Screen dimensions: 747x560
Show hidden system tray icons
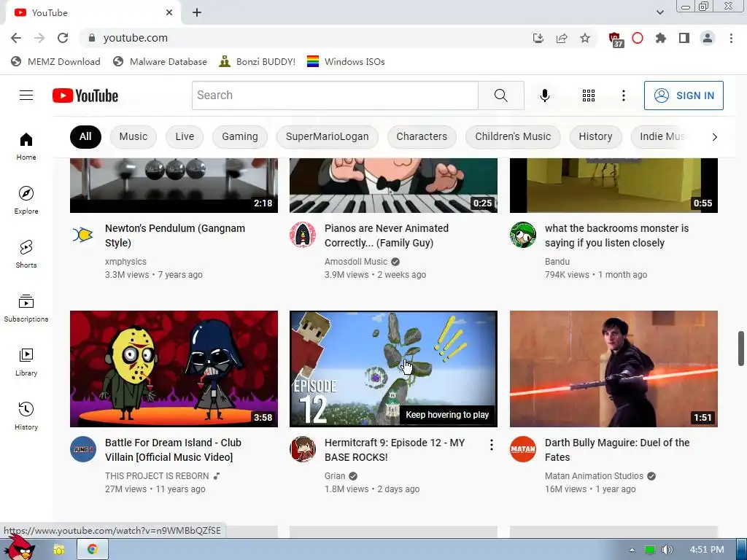[632, 550]
